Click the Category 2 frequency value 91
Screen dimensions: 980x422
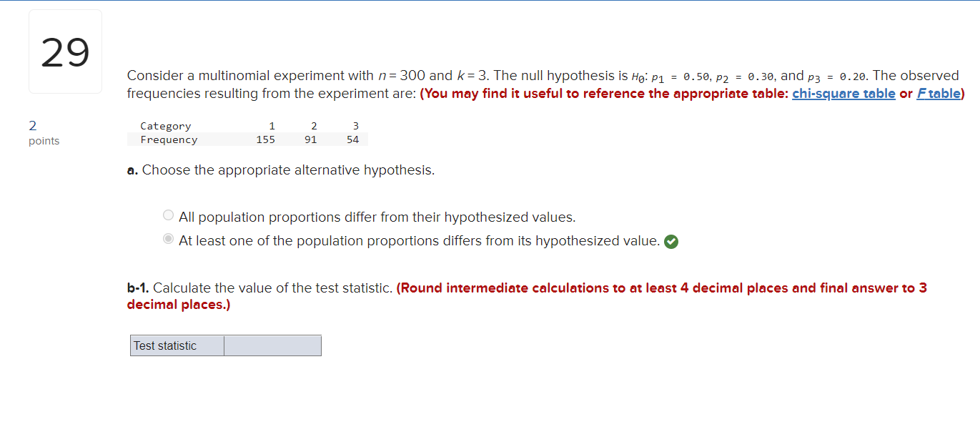tap(310, 139)
